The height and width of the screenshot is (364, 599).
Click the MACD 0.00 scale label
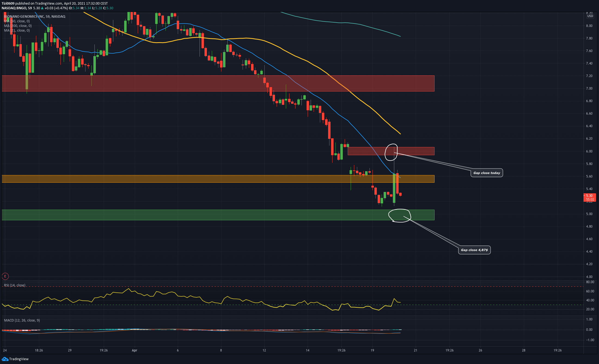[x=589, y=329]
